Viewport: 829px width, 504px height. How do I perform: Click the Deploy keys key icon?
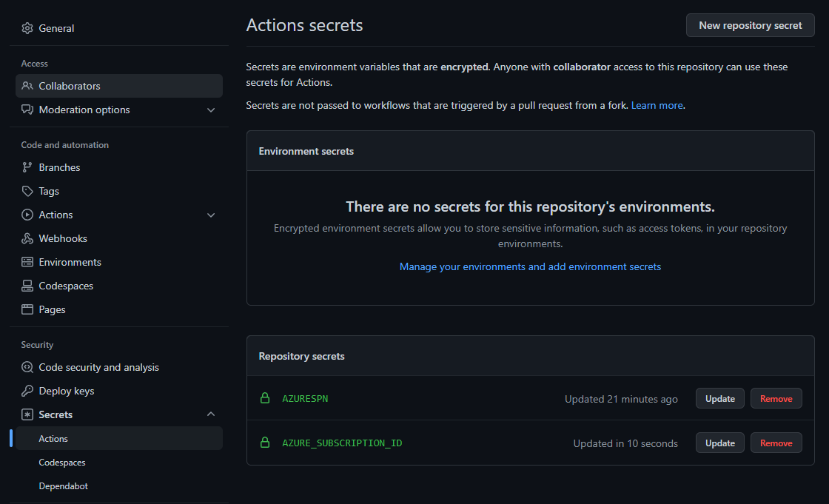click(x=27, y=391)
